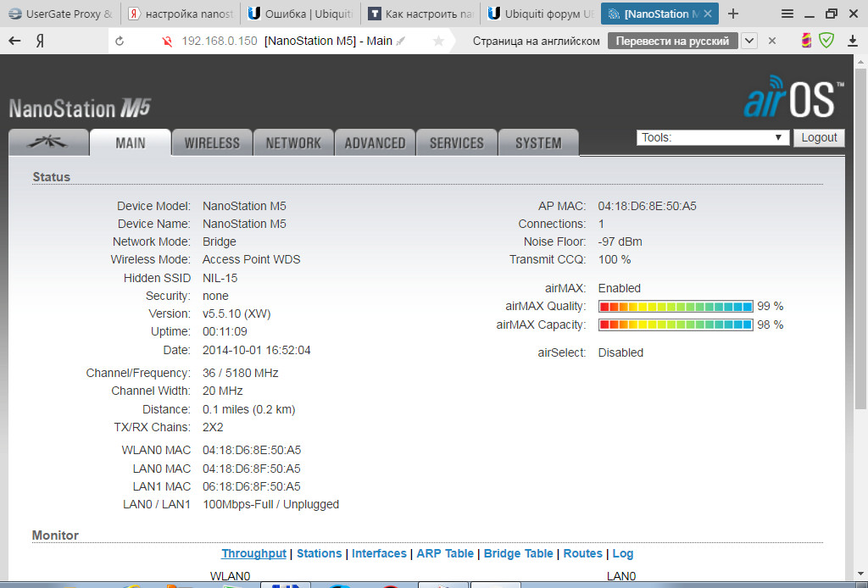Open the browser hamburger menu
The image size is (868, 588).
pyautogui.click(x=787, y=14)
